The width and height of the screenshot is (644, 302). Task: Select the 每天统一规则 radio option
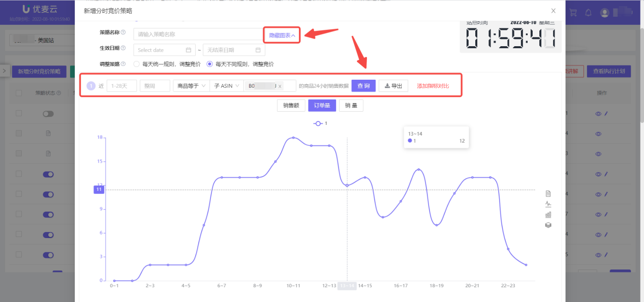pos(136,64)
